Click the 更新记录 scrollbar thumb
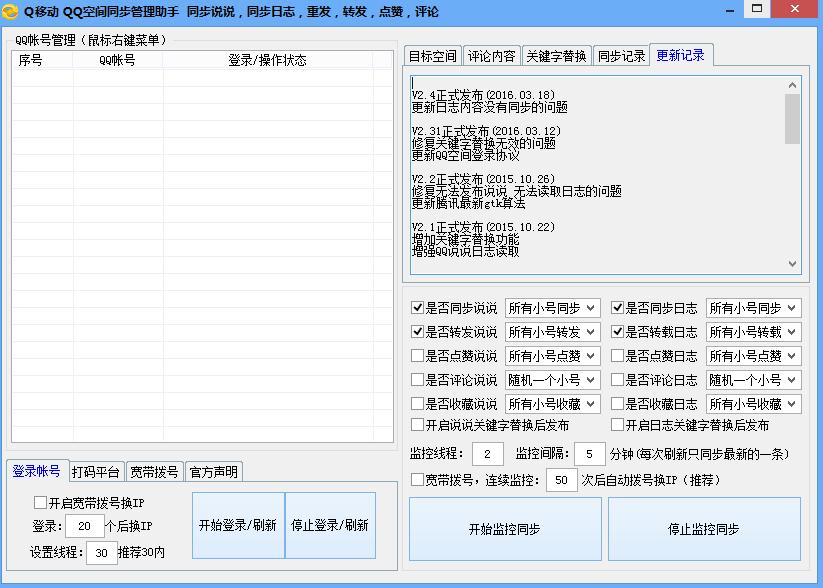 (x=793, y=119)
